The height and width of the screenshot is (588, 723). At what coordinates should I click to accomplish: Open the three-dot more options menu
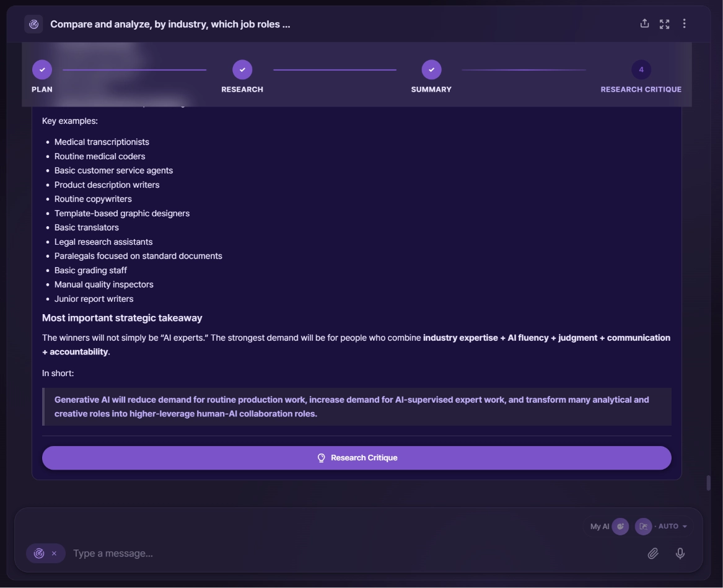tap(684, 24)
